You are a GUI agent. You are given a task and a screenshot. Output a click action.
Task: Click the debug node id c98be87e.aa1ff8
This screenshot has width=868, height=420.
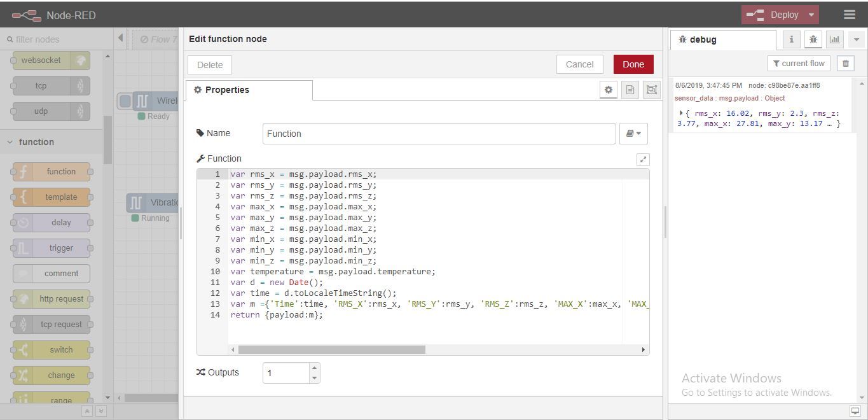794,85
